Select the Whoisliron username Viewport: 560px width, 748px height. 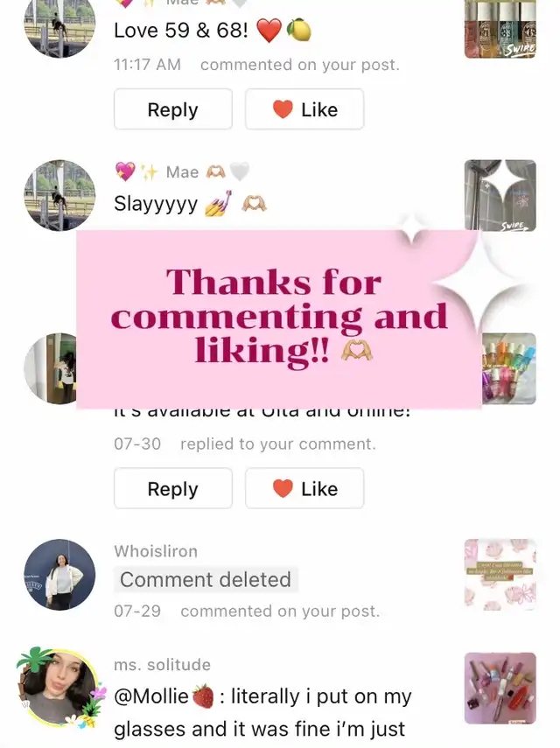(x=156, y=551)
